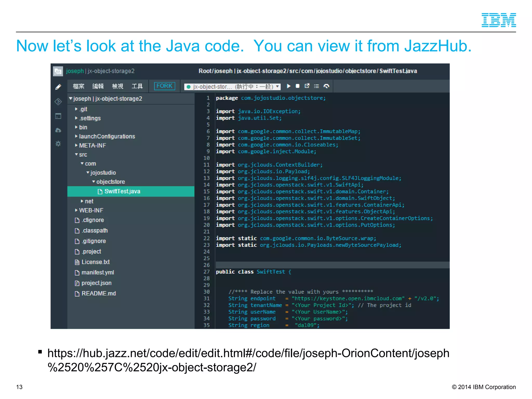532x399 pixels.
Task: Open the settings gear sidebar icon
Action: (58, 143)
